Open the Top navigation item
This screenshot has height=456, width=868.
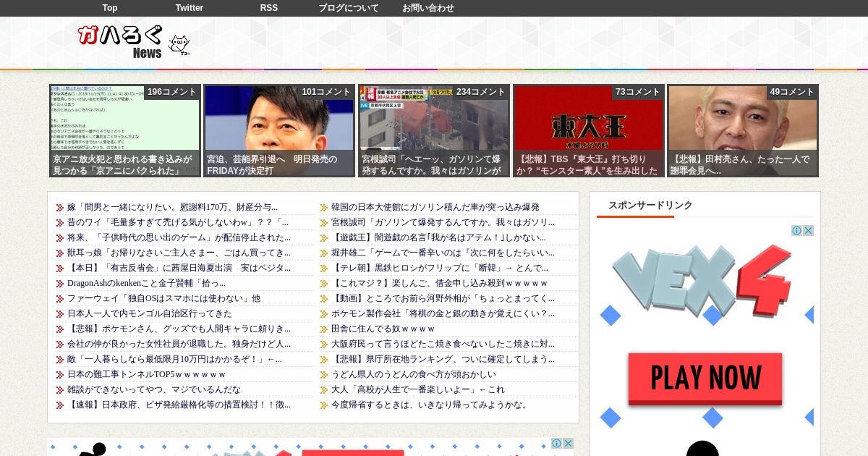tap(110, 8)
